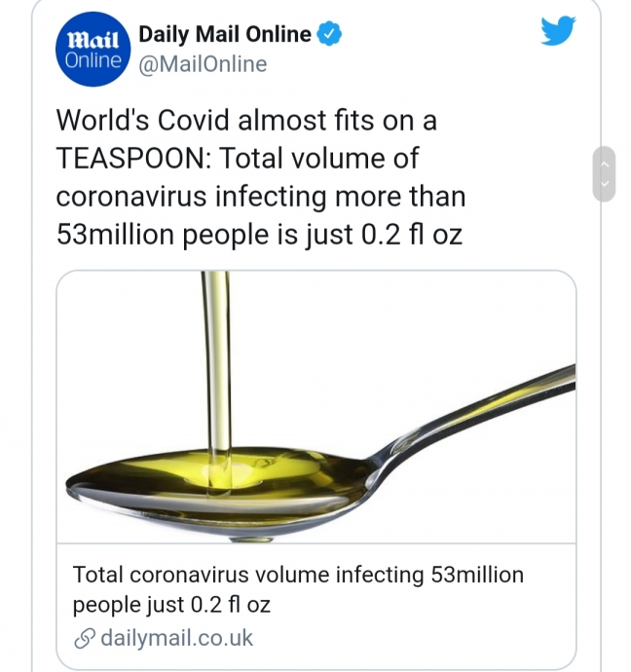This screenshot has width=631, height=672.
Task: Click the word 'Online' in avatar logo
Action: point(93,60)
